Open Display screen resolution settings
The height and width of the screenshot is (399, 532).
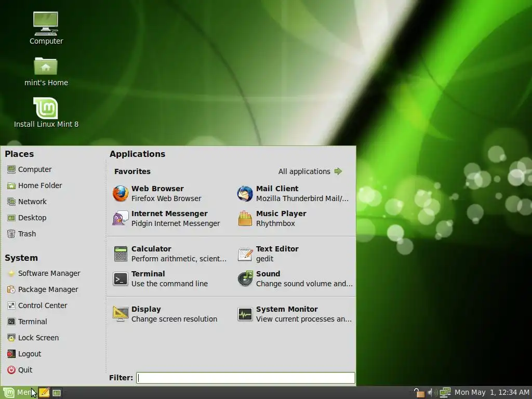(165, 314)
